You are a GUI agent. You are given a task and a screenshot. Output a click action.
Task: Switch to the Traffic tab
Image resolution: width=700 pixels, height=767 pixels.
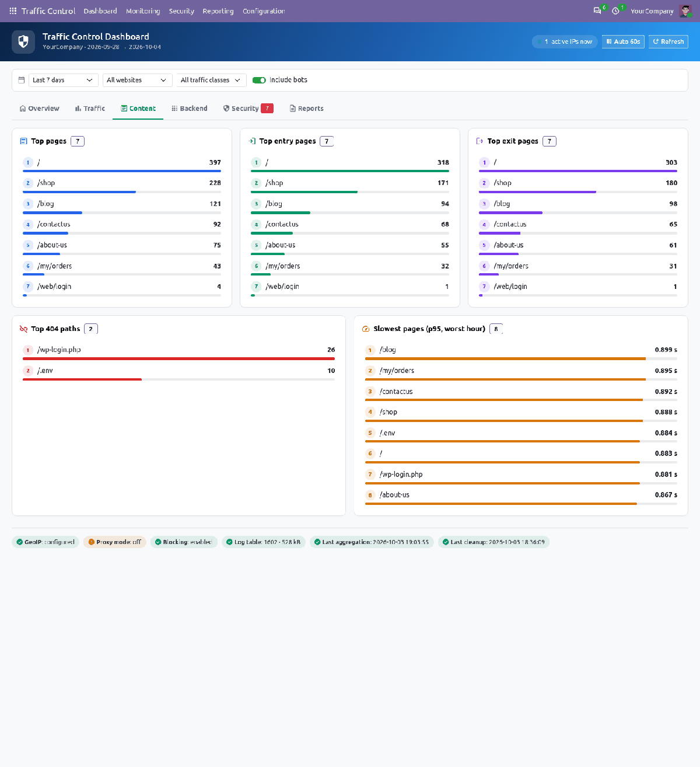tap(90, 109)
